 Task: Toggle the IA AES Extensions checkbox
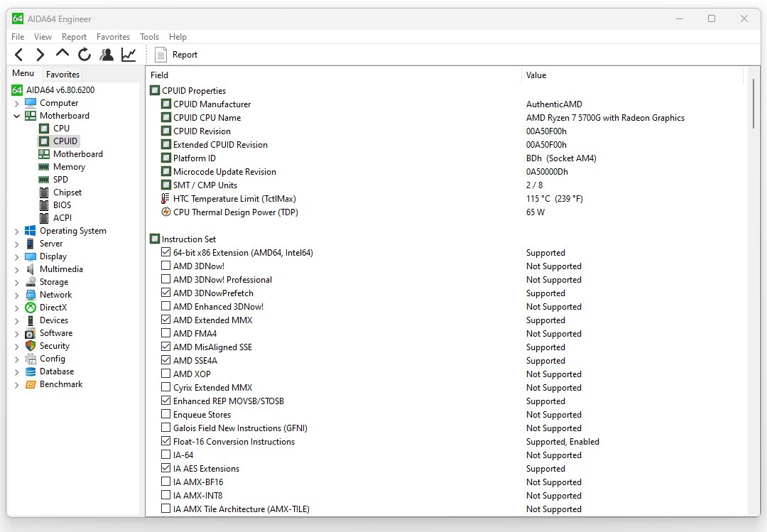pyautogui.click(x=165, y=468)
